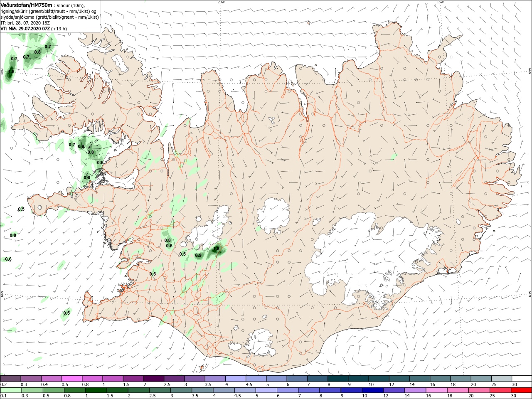Click the IT: þri. 28. 07. 2020 18Z line
The height and width of the screenshot is (399, 532).
25,23
